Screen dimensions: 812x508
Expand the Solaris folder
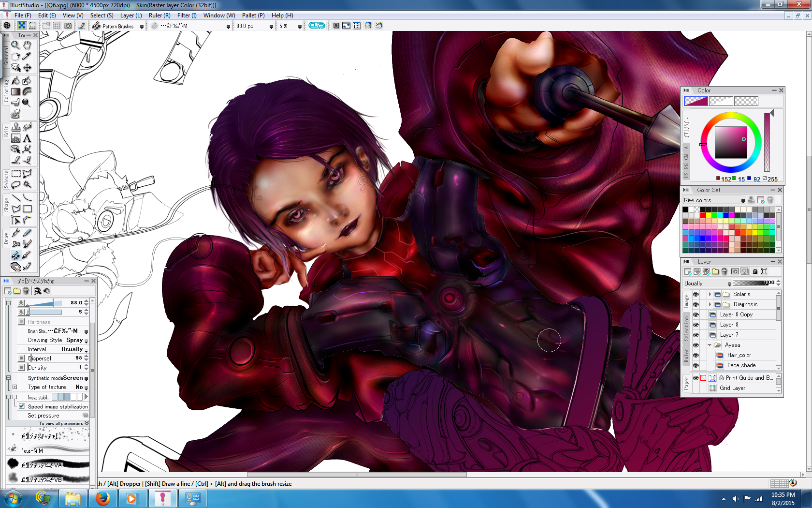tap(710, 294)
